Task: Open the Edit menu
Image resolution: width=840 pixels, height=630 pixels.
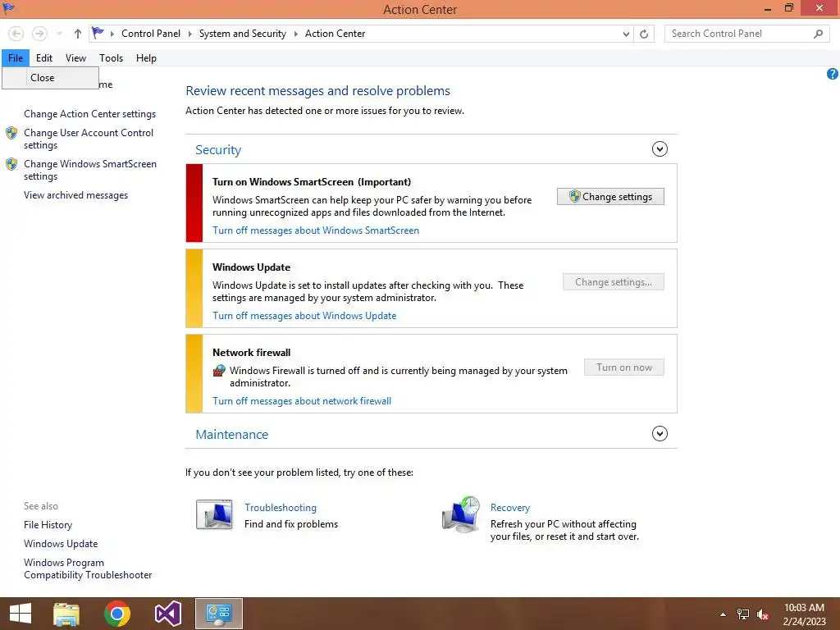Action: 44,58
